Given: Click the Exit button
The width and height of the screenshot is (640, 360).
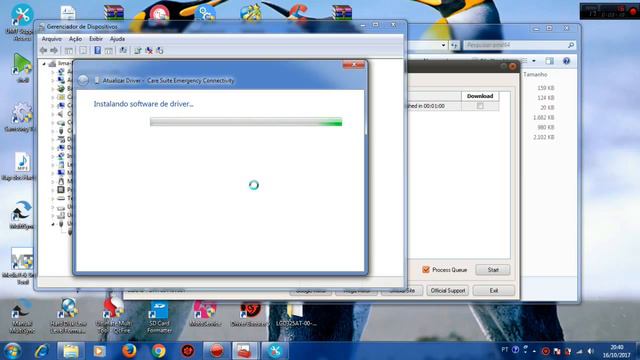Looking at the screenshot, I should tap(494, 290).
